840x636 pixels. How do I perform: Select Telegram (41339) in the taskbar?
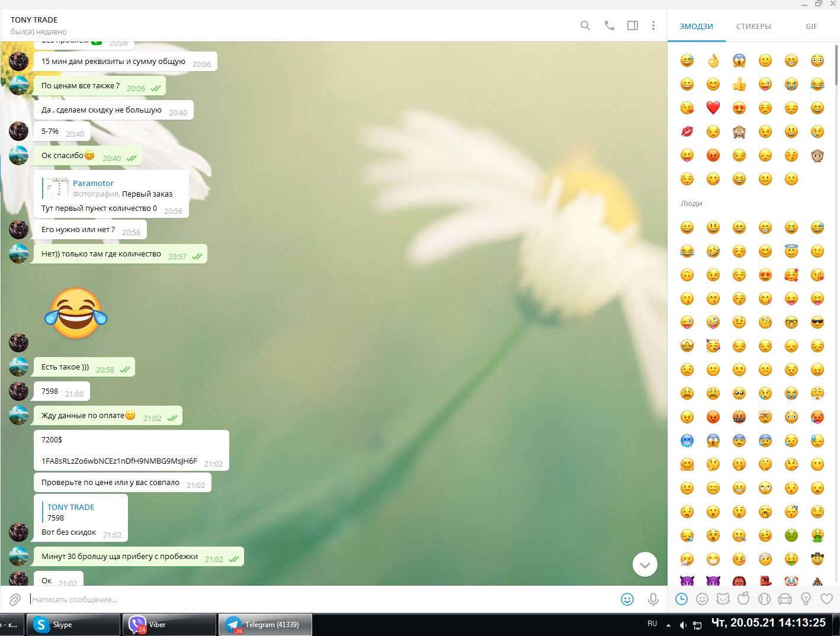point(266,625)
